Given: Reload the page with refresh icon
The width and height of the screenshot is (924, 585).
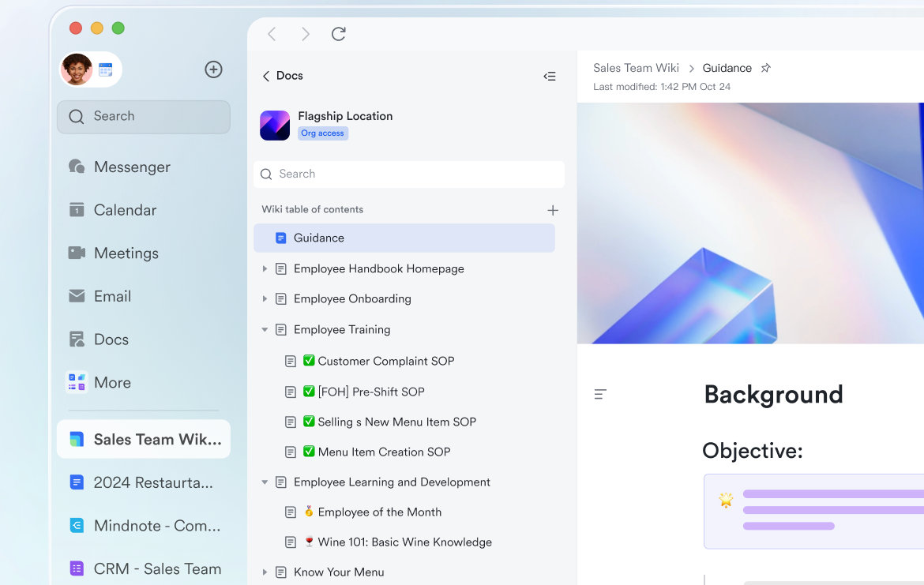Looking at the screenshot, I should point(338,34).
